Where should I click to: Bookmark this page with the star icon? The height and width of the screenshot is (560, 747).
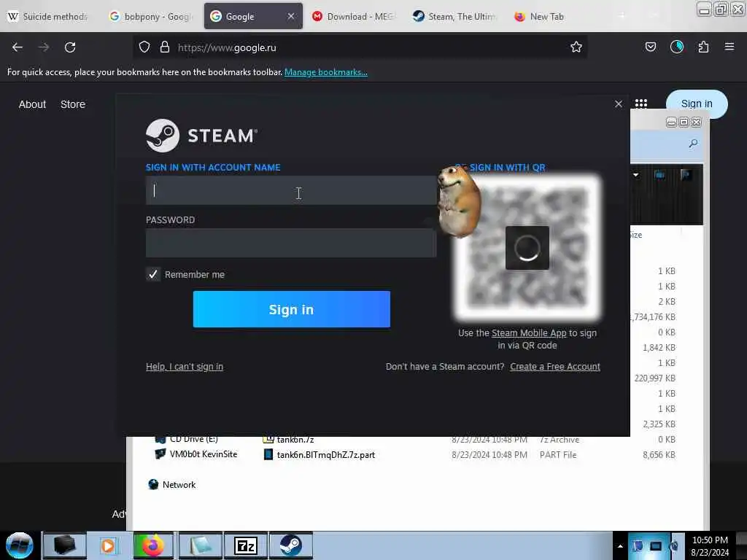[576, 47]
